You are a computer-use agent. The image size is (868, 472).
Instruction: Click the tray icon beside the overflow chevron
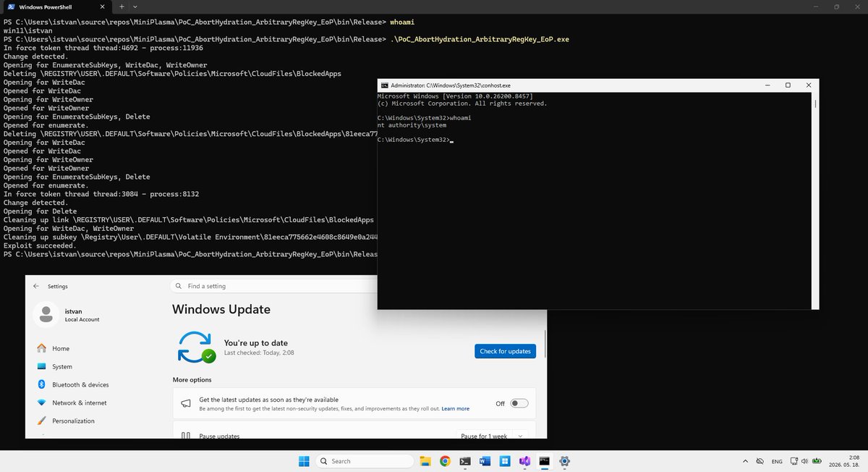coord(759,461)
